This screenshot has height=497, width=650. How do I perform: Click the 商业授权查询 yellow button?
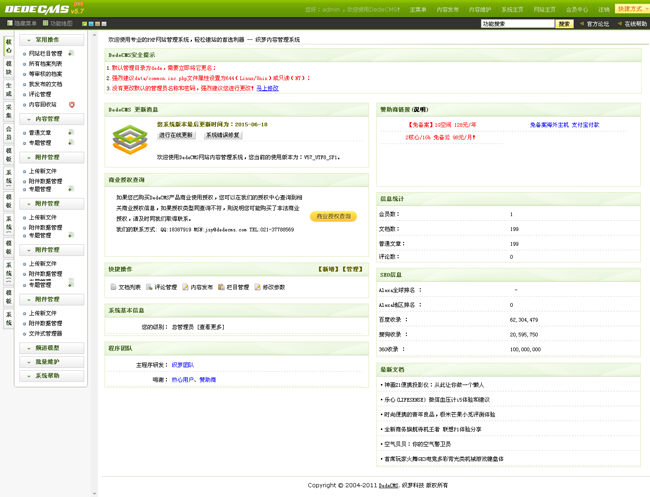point(333,216)
